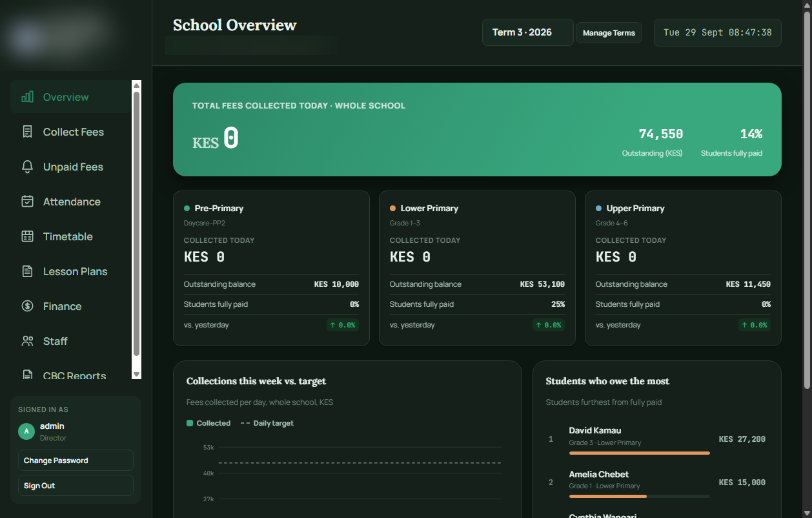This screenshot has width=812, height=518.
Task: Click the Collections this week vs. target heading
Action: 256,381
